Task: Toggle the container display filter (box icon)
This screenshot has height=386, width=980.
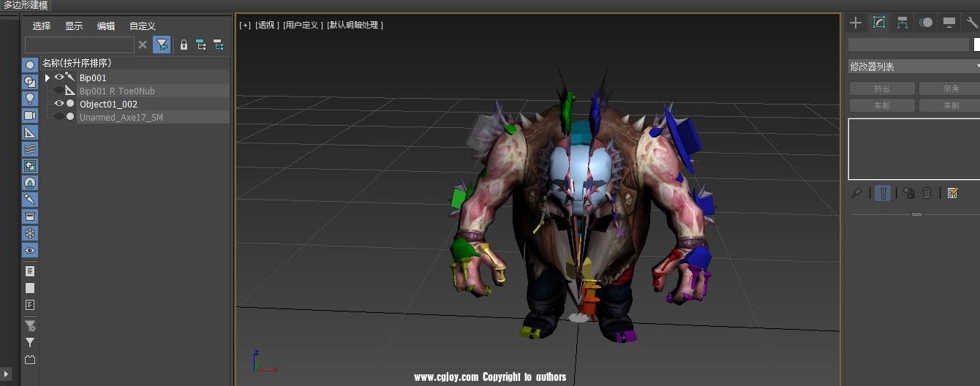Action: pos(30,216)
